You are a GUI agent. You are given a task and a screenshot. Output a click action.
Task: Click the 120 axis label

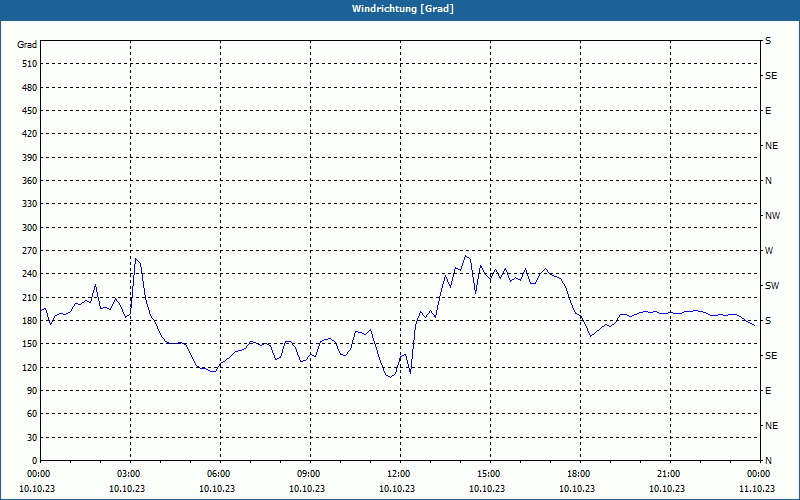click(30, 367)
